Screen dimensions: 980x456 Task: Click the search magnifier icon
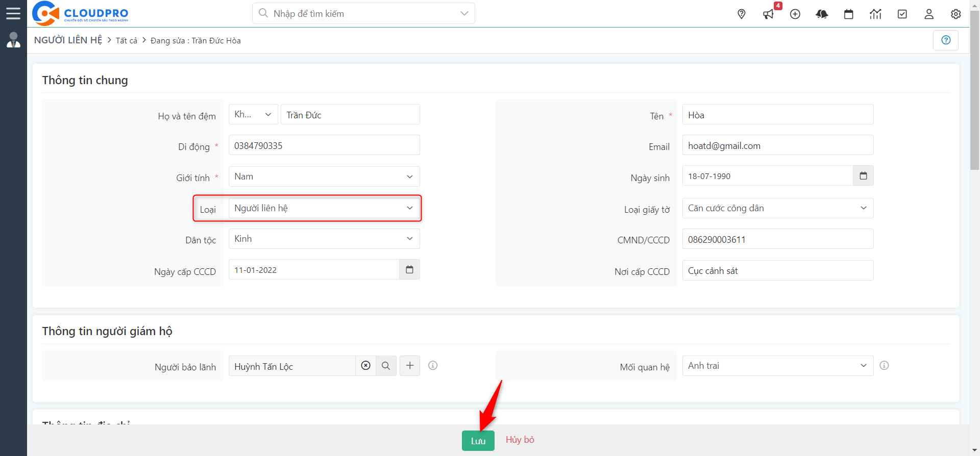point(263,13)
